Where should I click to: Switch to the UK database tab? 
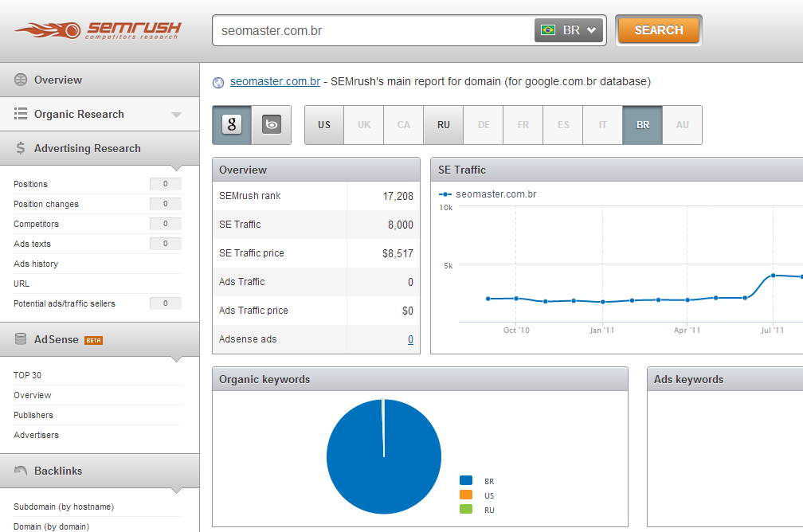(x=364, y=125)
